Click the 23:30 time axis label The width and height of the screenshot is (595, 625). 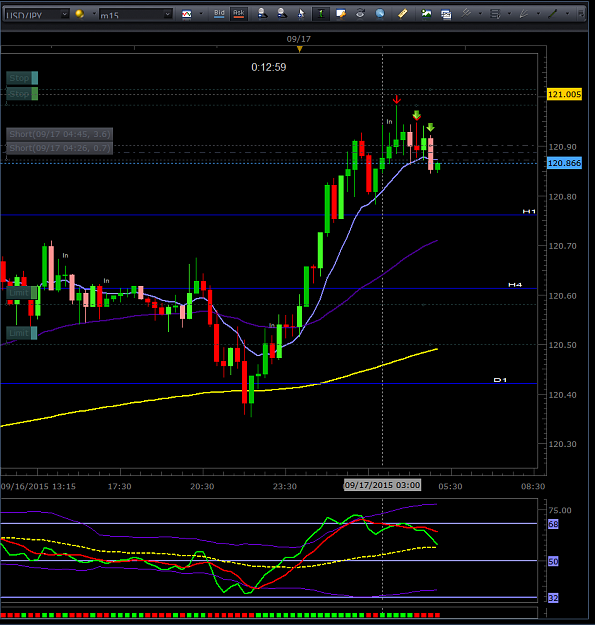click(285, 486)
